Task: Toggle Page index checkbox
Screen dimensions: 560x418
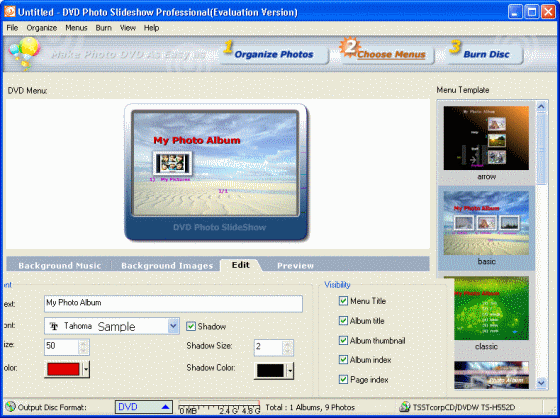Action: point(343,379)
